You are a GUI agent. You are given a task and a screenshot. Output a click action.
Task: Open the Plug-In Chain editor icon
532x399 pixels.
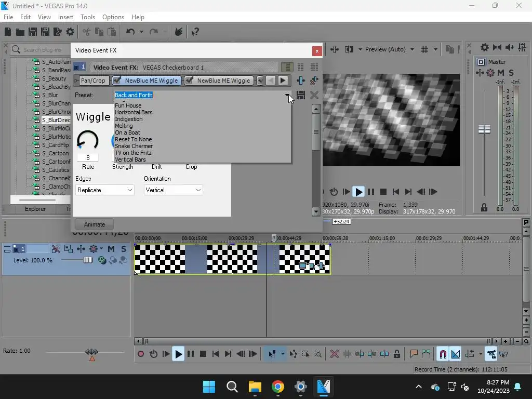pos(301,81)
